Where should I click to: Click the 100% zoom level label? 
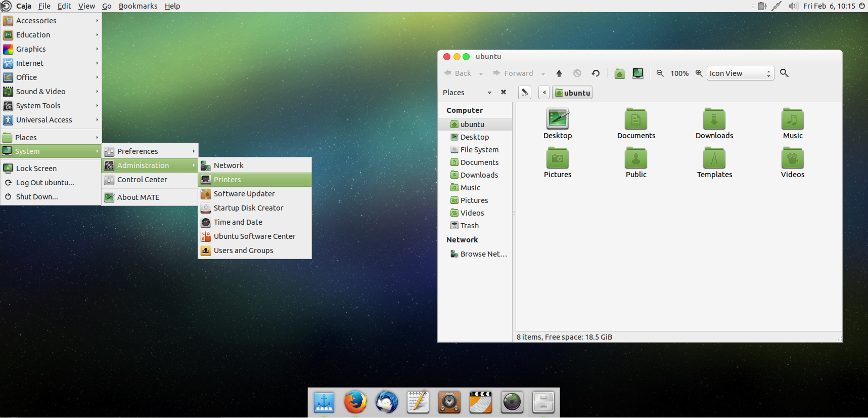[679, 73]
